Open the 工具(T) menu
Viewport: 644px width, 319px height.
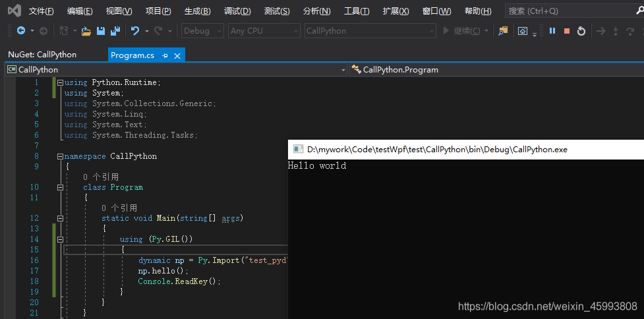[357, 11]
